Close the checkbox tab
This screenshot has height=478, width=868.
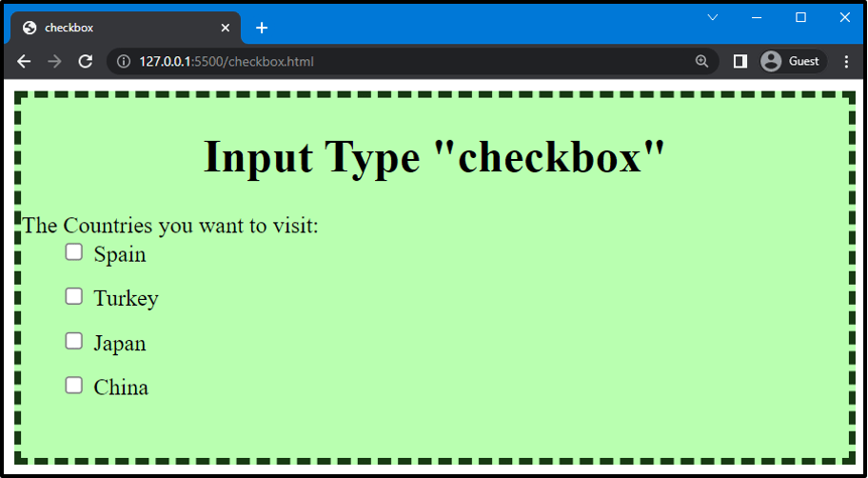pyautogui.click(x=226, y=28)
